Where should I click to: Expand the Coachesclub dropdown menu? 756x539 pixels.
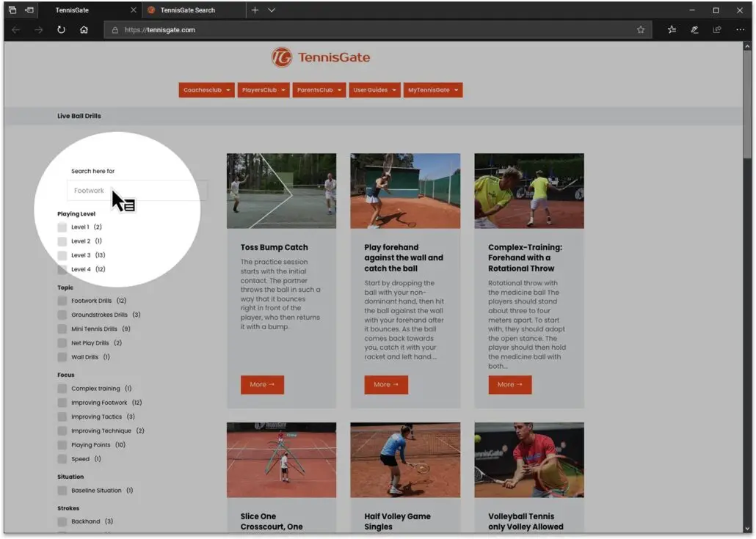[206, 90]
